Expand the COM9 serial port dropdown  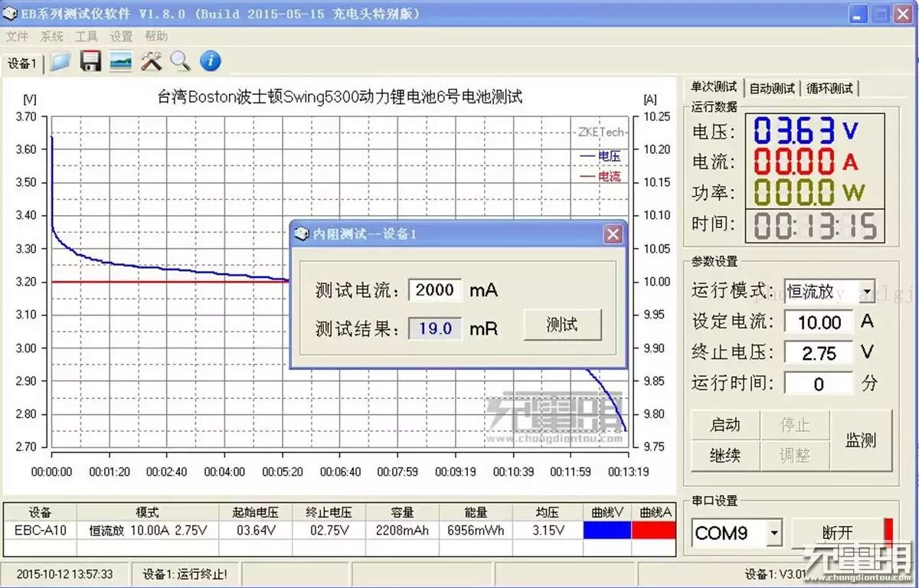pyautogui.click(x=774, y=533)
